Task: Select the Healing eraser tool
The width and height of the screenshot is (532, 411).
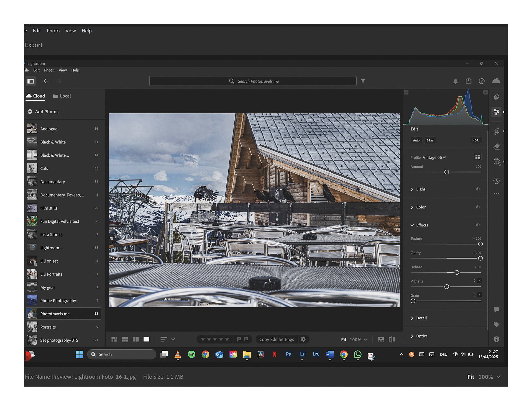Action: 496,147
